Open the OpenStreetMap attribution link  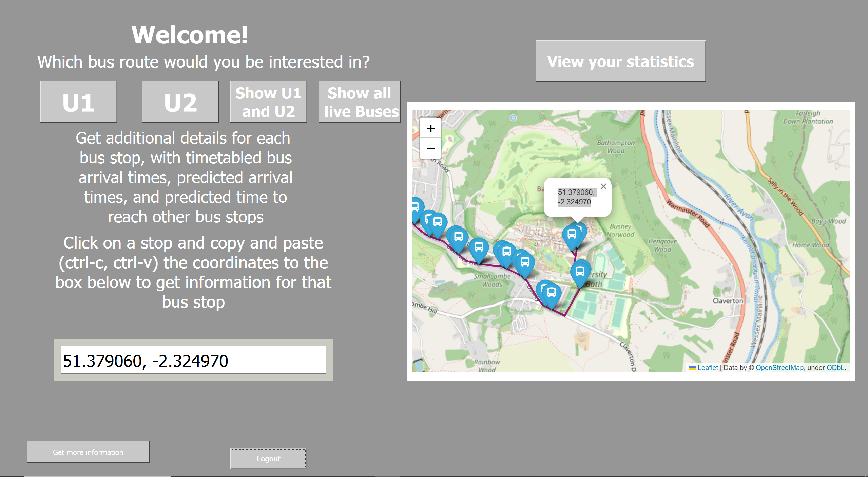coord(779,368)
